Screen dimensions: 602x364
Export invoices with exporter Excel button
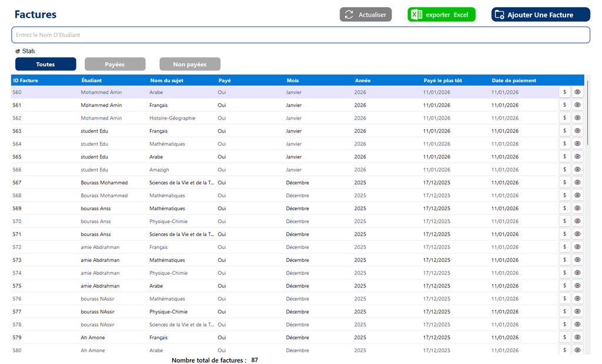[442, 15]
